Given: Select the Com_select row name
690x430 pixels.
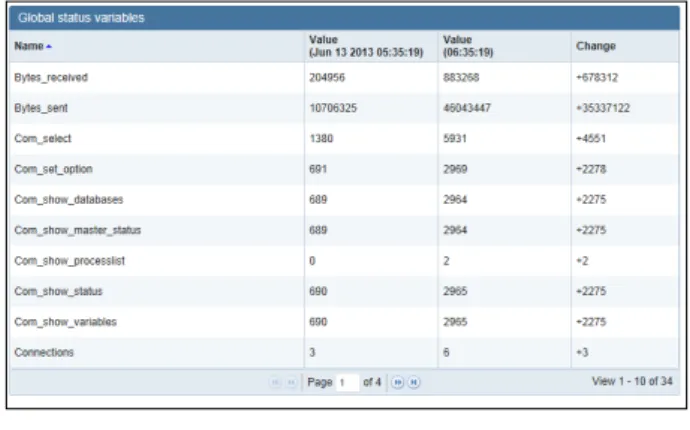Looking at the screenshot, I should tap(43, 139).
